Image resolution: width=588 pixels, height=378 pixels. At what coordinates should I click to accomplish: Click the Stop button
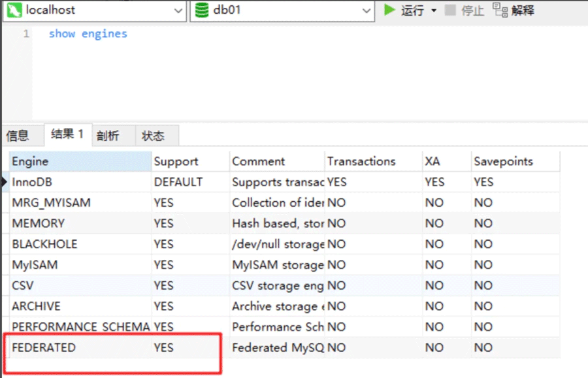465,10
